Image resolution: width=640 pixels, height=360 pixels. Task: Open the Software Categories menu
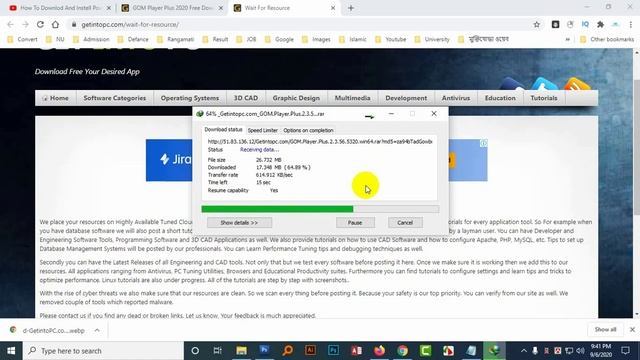(x=115, y=98)
